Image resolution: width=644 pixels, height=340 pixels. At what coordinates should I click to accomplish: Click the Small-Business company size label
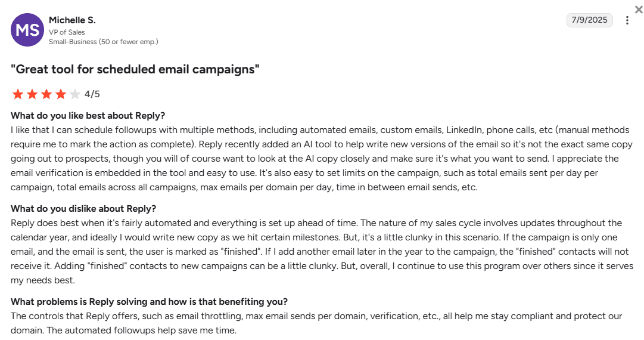103,42
